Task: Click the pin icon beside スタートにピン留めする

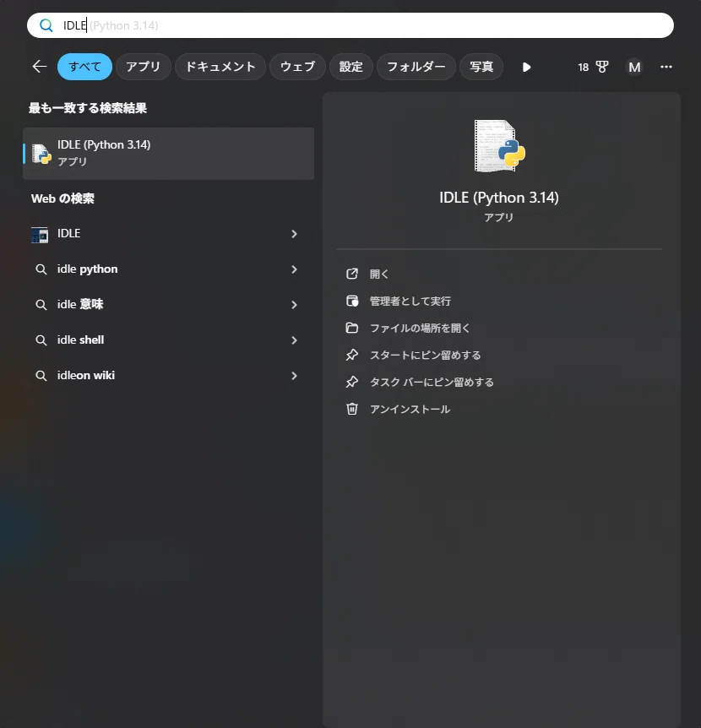Action: click(x=352, y=356)
